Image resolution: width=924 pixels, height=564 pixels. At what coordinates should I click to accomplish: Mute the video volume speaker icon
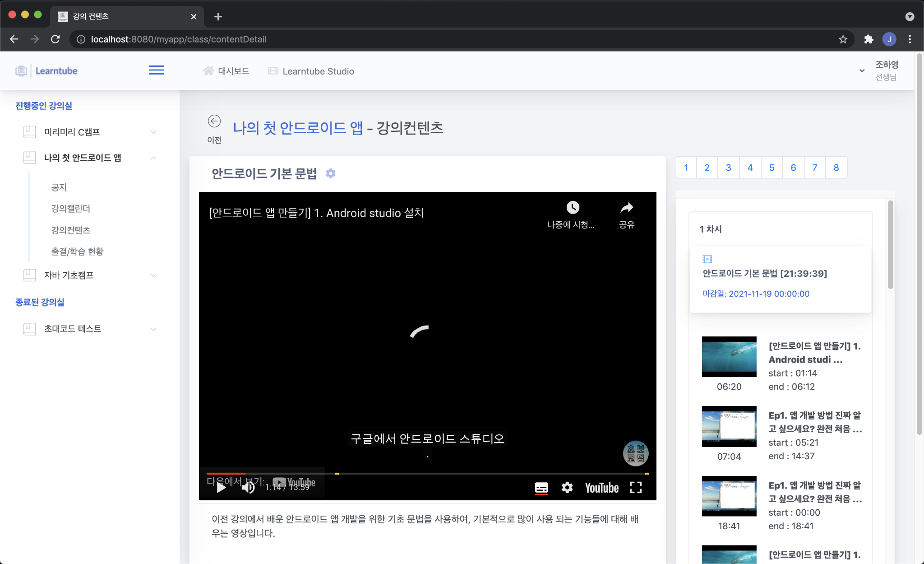click(x=248, y=488)
